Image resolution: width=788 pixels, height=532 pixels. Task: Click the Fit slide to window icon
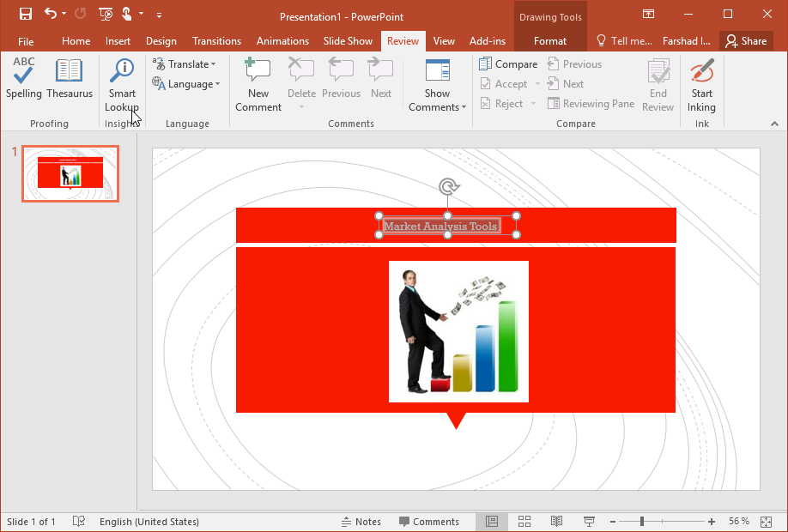coord(766,522)
